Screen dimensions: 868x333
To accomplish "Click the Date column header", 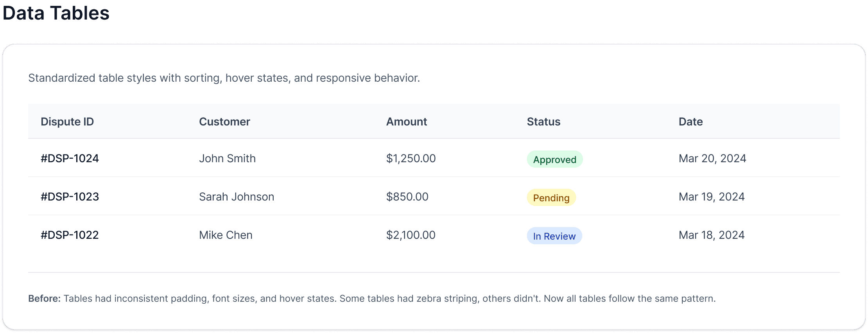I will 690,122.
